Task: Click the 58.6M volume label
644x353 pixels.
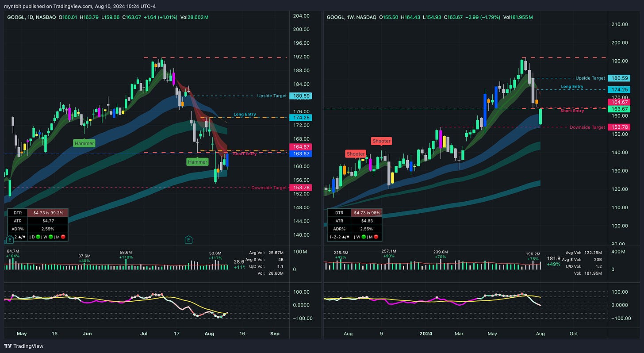Action: [x=126, y=252]
